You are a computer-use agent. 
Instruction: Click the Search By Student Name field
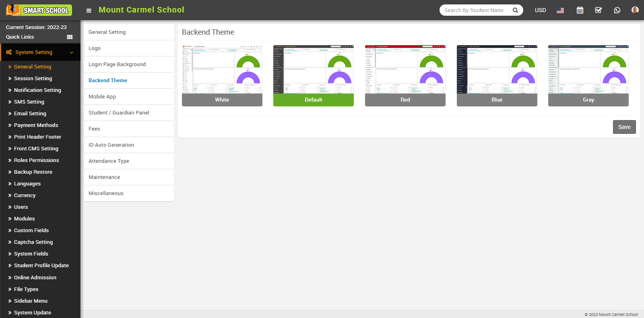[474, 10]
